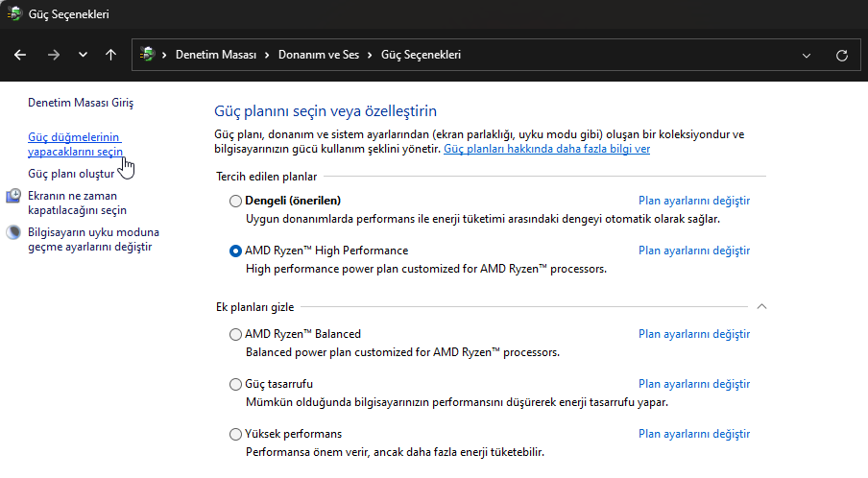Expand chevron after Donanım ve Ses
The image size is (868, 478).
[x=370, y=55]
